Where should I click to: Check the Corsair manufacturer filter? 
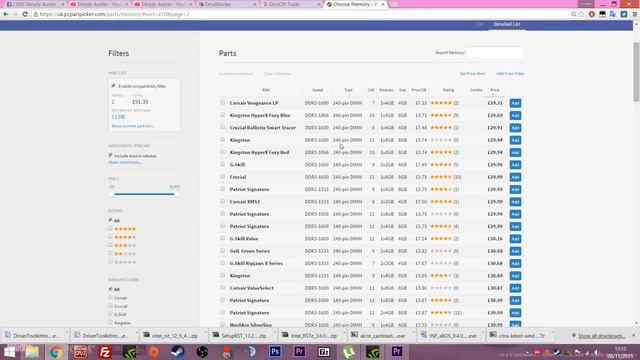[x=111, y=298]
